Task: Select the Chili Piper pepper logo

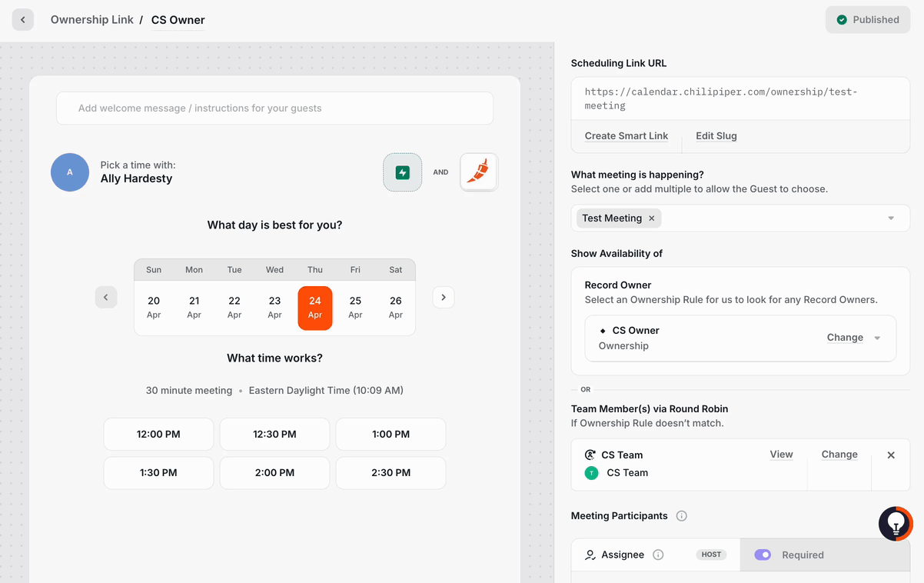Action: [479, 172]
